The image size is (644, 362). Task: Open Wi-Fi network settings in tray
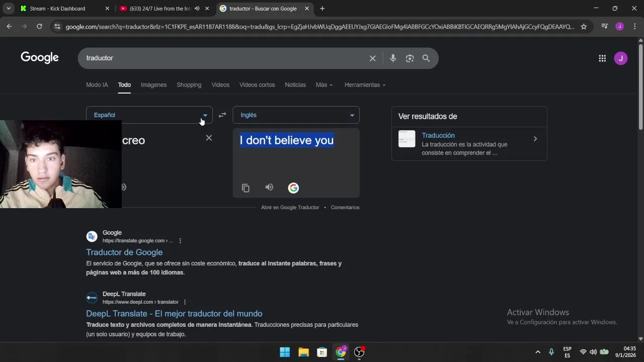pos(583,352)
